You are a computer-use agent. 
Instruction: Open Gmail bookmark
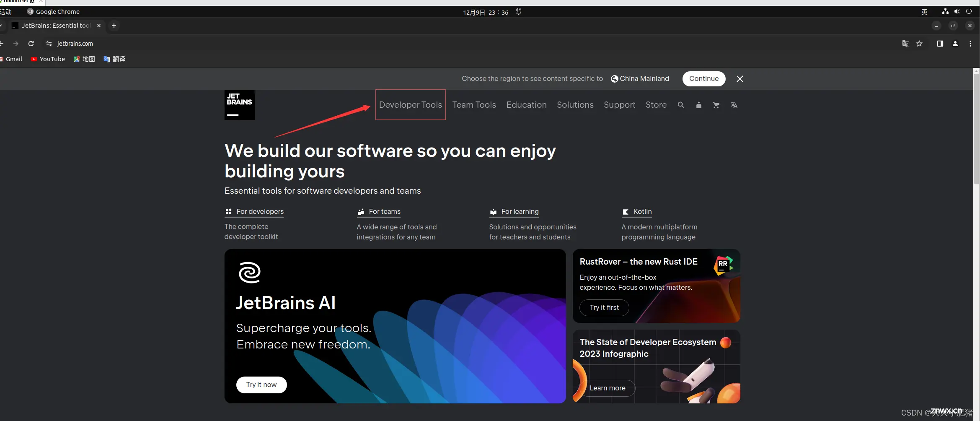coord(11,59)
